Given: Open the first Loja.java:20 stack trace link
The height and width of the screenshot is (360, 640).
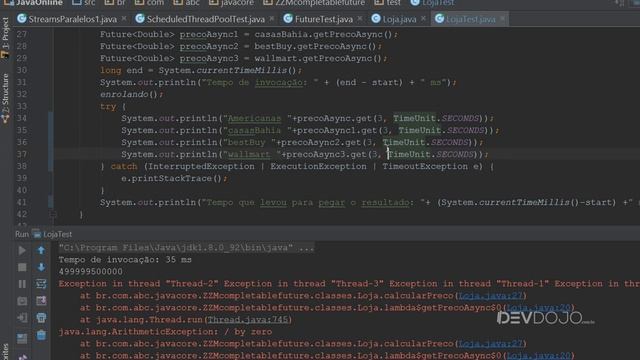Looking at the screenshot, I should point(539,307).
